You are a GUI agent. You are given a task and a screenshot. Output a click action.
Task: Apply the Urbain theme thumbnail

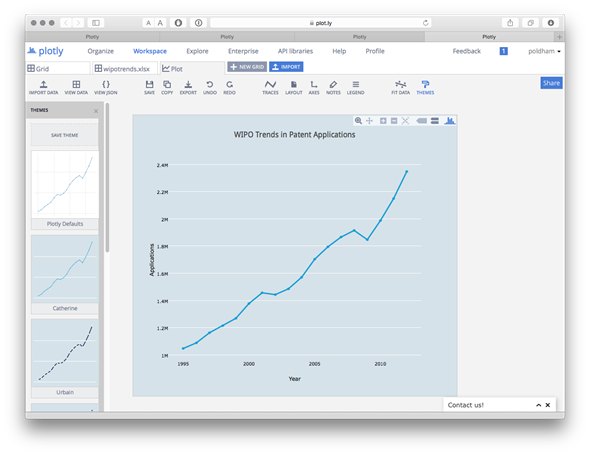click(x=65, y=353)
